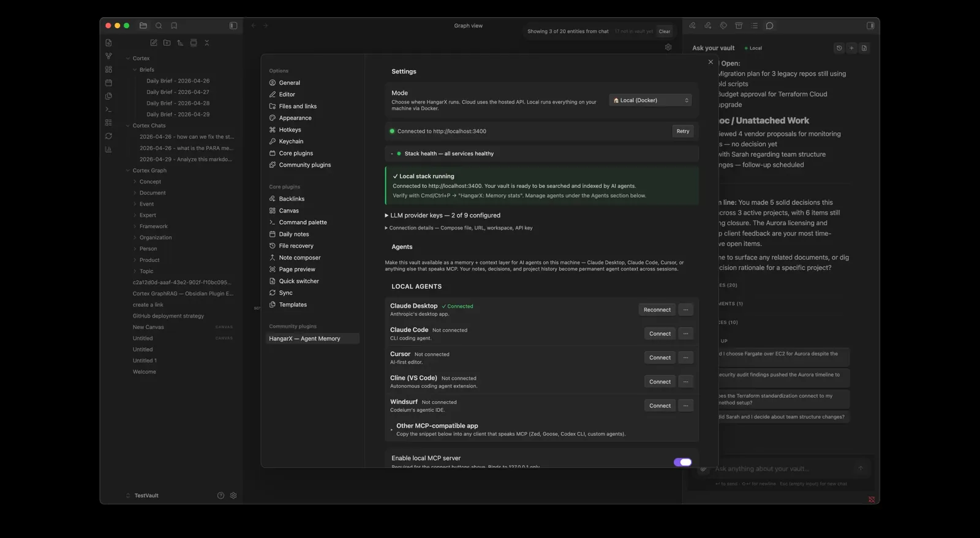Viewport: 980px width, 538px height.
Task: Open the Mode dropdown set to Local (Docker)
Action: [x=650, y=100]
